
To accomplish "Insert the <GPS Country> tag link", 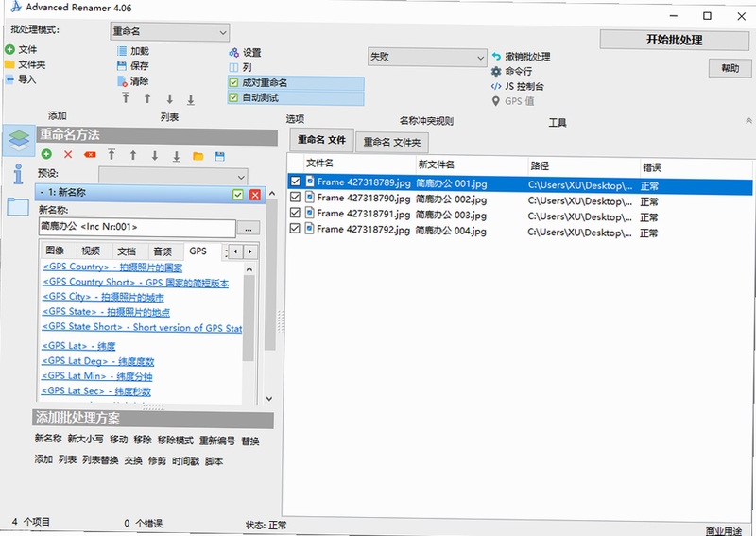I will [112, 267].
